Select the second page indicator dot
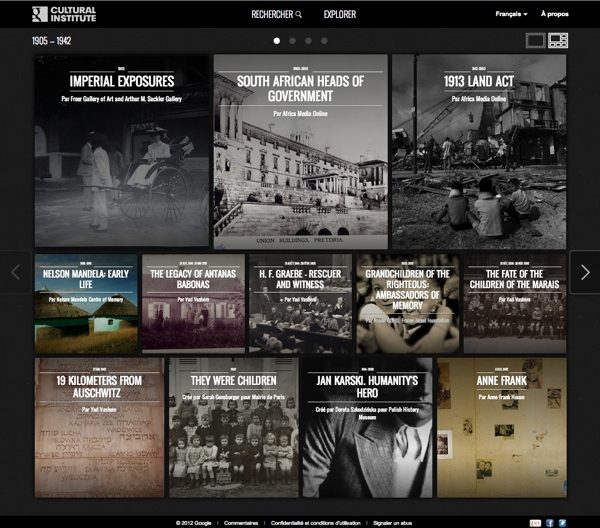 tap(292, 41)
